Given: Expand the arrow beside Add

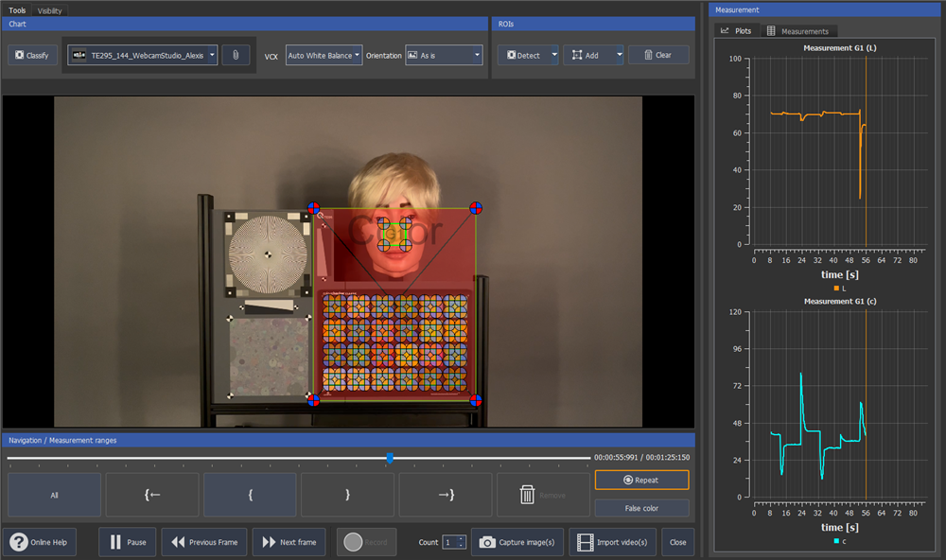Looking at the screenshot, I should [x=619, y=55].
